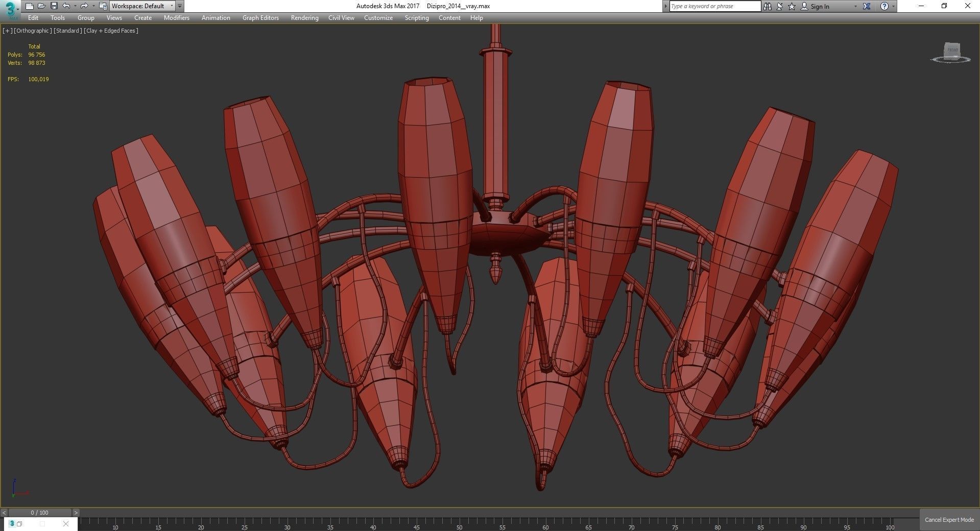Save the scene with the floppy disk icon
Viewport: 980px width, 531px height.
[54, 6]
